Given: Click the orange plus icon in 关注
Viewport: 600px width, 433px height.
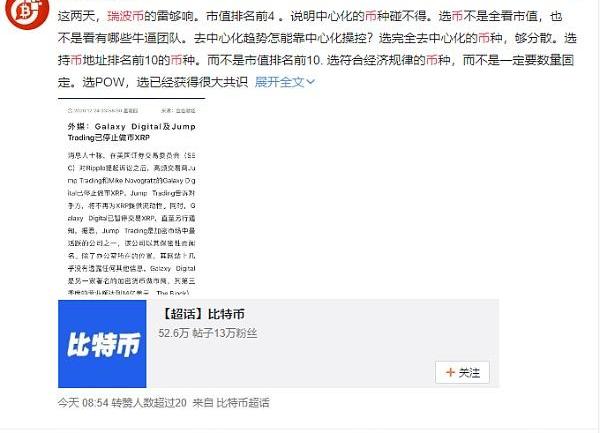Looking at the screenshot, I should (x=450, y=372).
